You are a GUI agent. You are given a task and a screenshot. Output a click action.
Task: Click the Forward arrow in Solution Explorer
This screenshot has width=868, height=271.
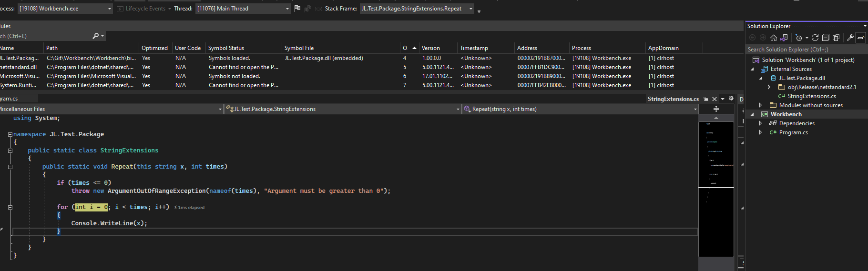point(763,38)
